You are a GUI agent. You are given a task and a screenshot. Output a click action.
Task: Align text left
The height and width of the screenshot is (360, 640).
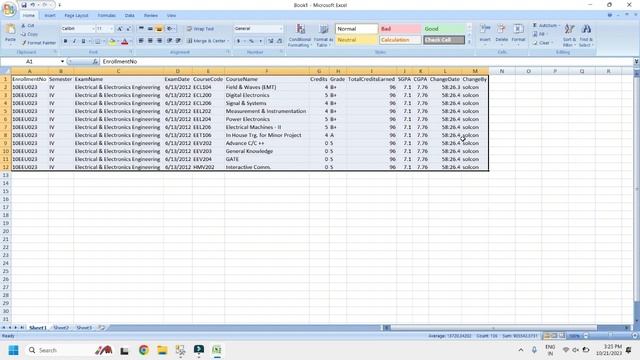[x=141, y=41]
